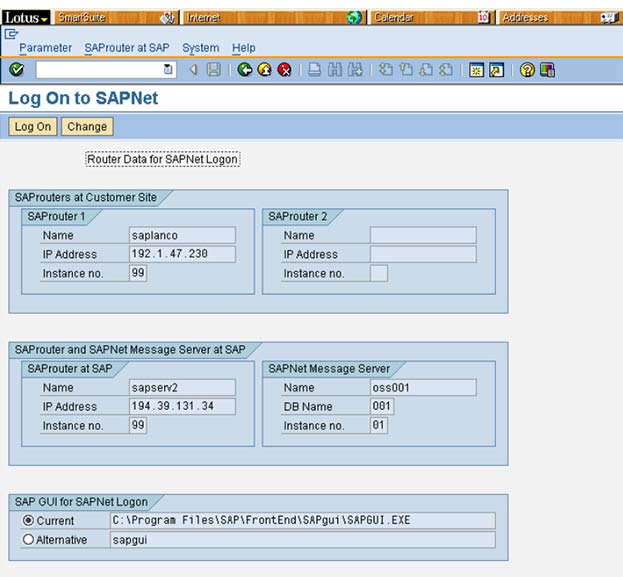Viewport: 623px width, 577px height.
Task: Click the green Enter checkmark icon
Action: coord(16,70)
